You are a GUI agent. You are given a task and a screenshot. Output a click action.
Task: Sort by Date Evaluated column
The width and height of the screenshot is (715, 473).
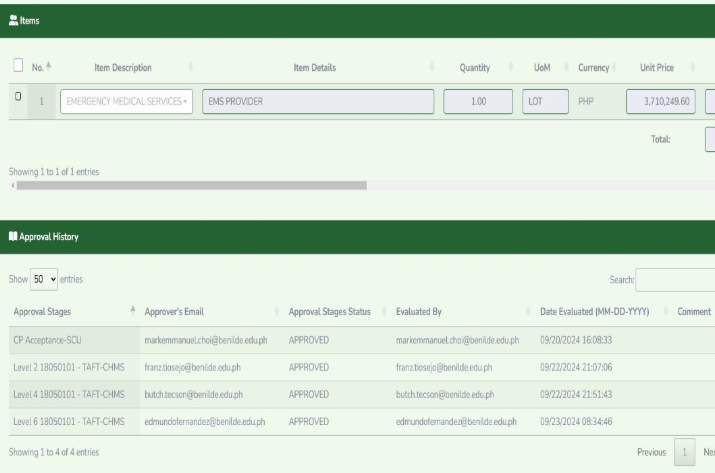click(595, 313)
